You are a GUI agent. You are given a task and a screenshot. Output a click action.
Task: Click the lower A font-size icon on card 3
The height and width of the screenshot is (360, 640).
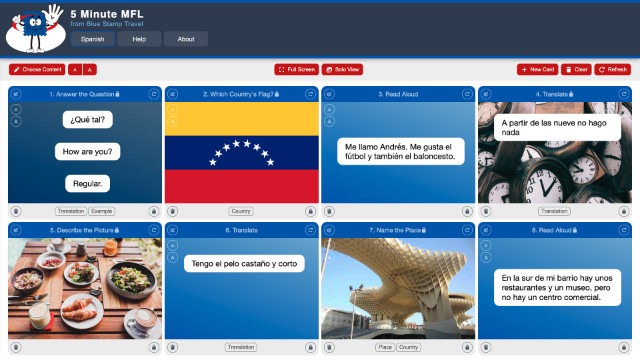pyautogui.click(x=329, y=122)
